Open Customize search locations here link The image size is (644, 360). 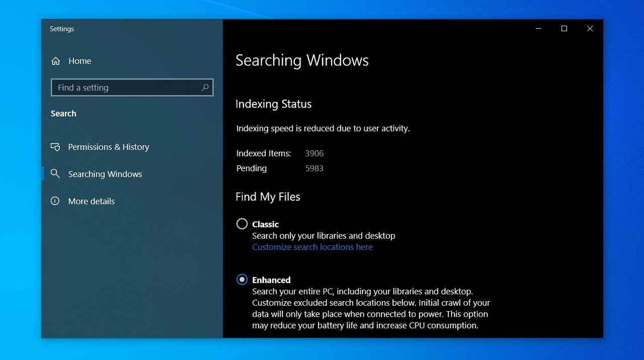point(312,247)
